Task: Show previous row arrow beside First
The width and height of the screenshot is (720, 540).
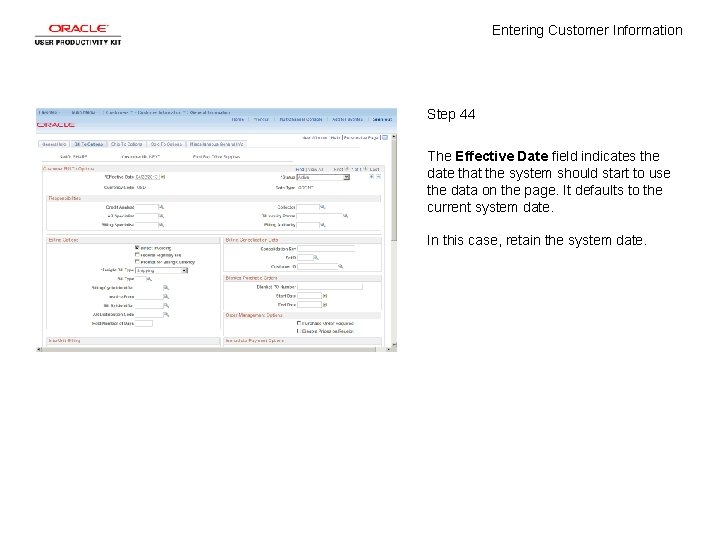Action: (x=347, y=169)
